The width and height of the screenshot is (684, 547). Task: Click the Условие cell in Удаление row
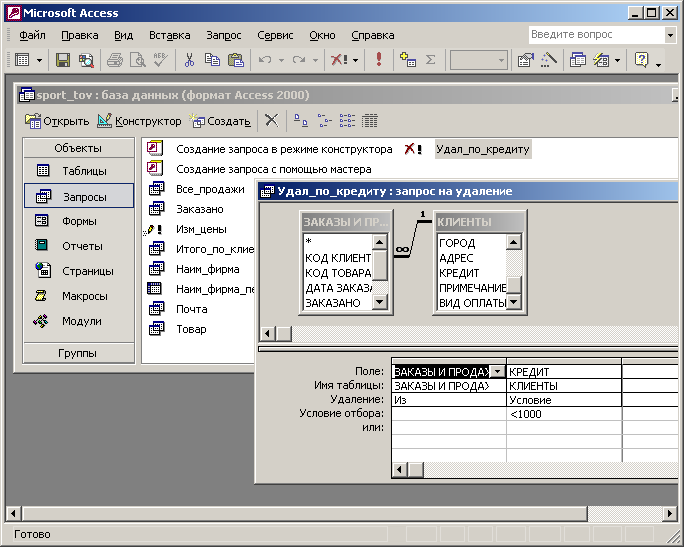click(564, 400)
